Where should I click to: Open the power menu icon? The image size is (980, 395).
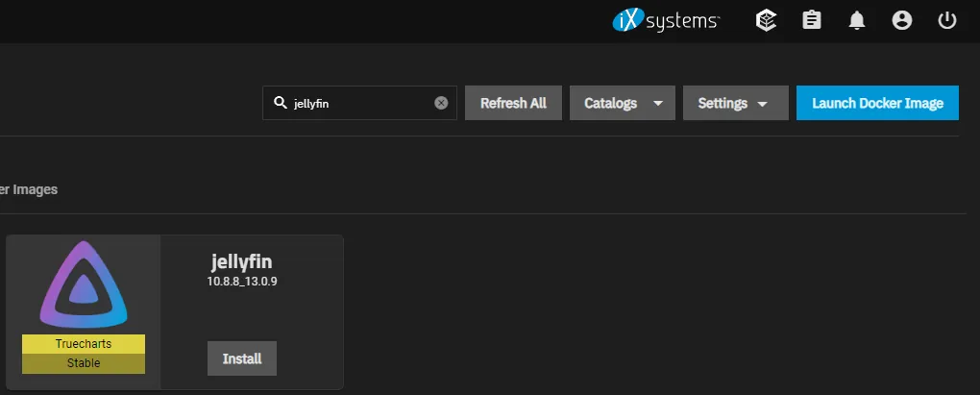pos(947,20)
